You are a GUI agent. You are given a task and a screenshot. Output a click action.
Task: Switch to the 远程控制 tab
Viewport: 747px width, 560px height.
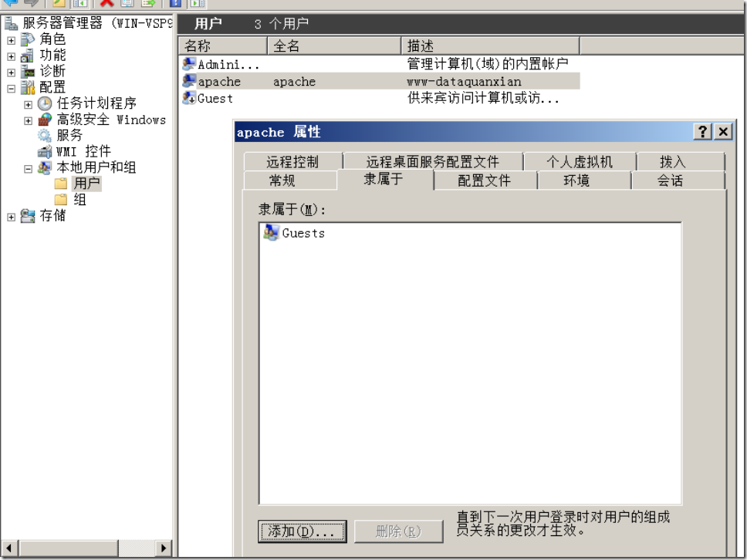(292, 162)
